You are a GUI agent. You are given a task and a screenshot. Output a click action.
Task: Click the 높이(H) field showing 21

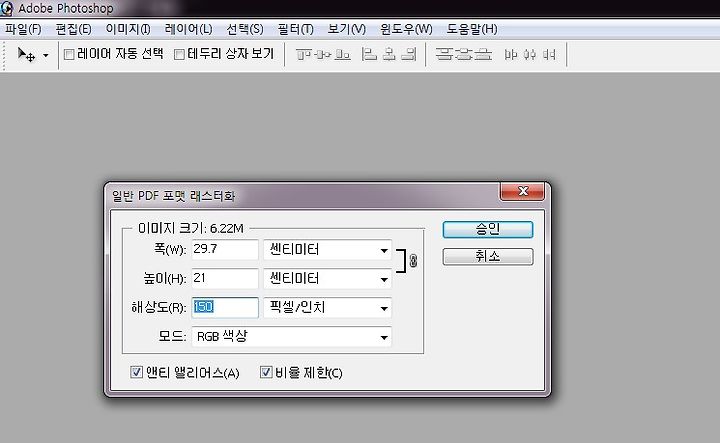pos(225,279)
